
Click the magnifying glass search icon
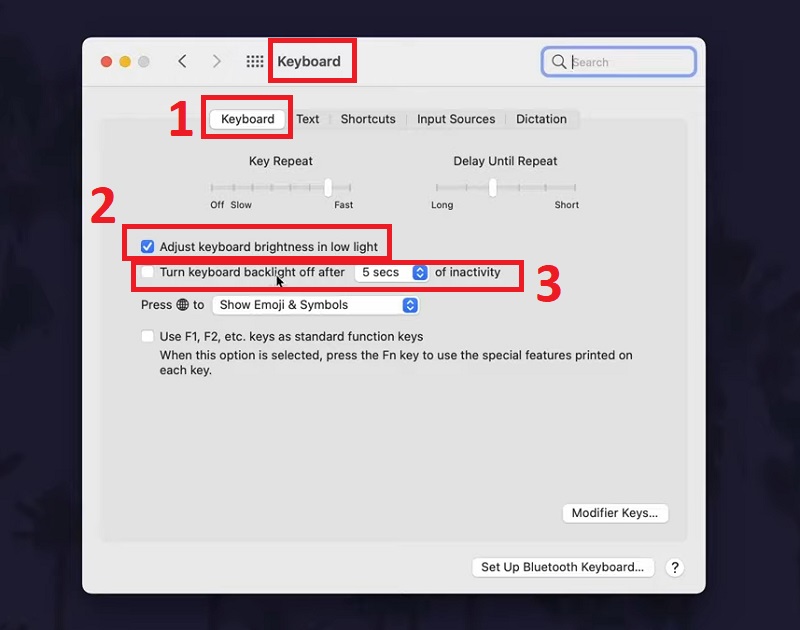(x=558, y=62)
